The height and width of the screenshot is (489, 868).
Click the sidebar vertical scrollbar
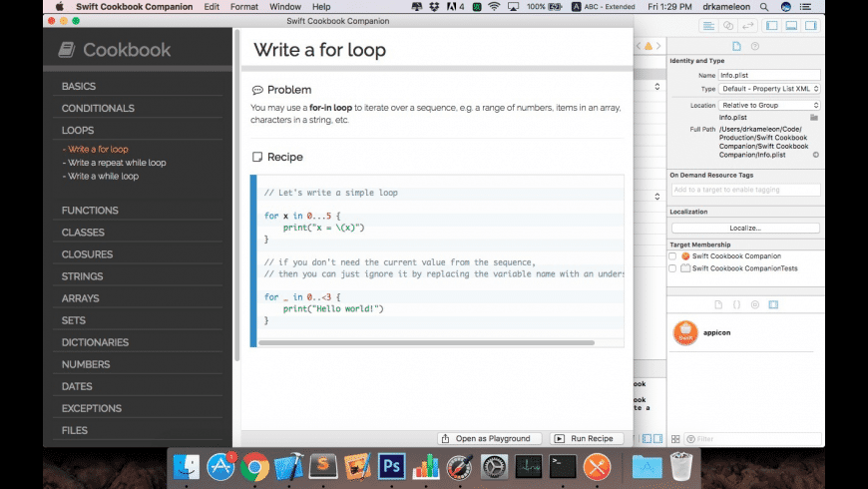pos(236,194)
